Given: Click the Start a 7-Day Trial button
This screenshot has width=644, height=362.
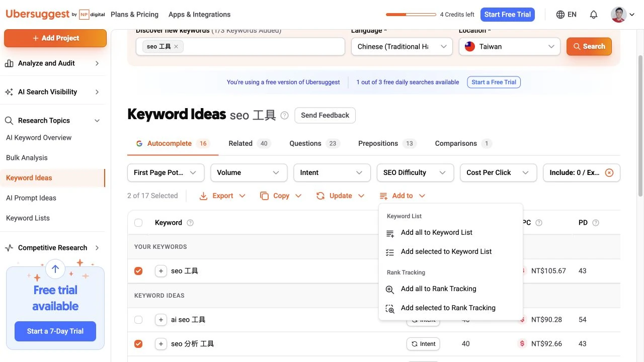Looking at the screenshot, I should (55, 331).
